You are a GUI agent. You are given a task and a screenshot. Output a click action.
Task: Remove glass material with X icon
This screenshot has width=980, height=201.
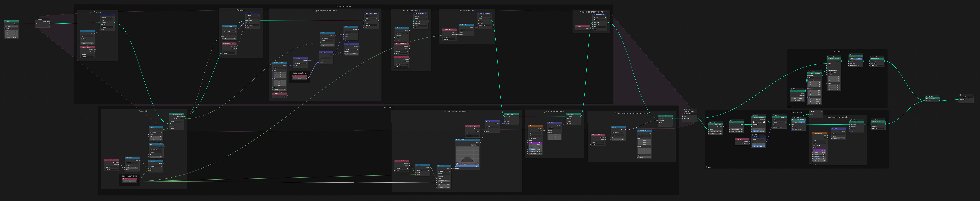tap(883, 128)
